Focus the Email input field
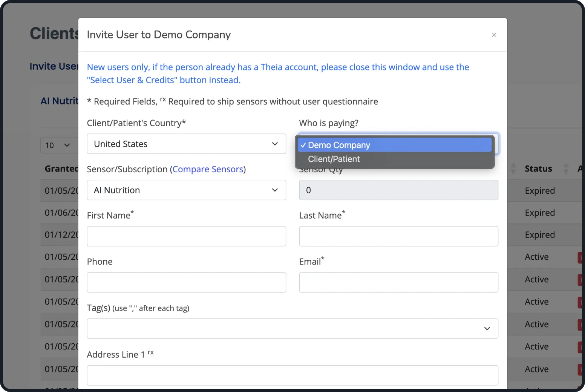585x392 pixels. point(398,282)
